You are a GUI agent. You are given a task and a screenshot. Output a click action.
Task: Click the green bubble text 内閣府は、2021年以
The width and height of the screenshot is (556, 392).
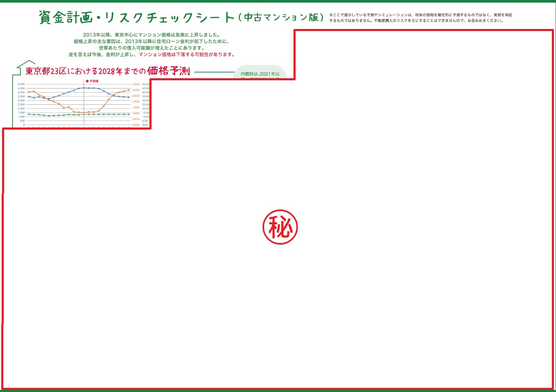(x=260, y=74)
